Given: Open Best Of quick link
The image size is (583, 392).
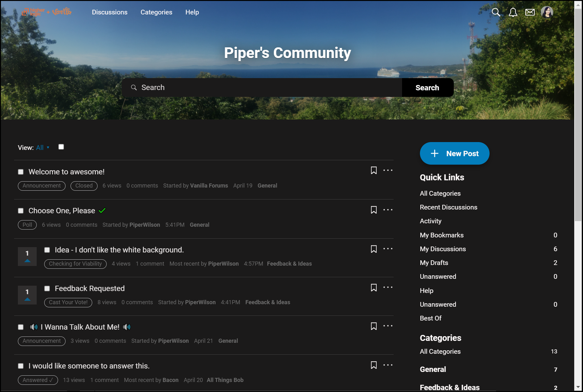Looking at the screenshot, I should coord(431,318).
